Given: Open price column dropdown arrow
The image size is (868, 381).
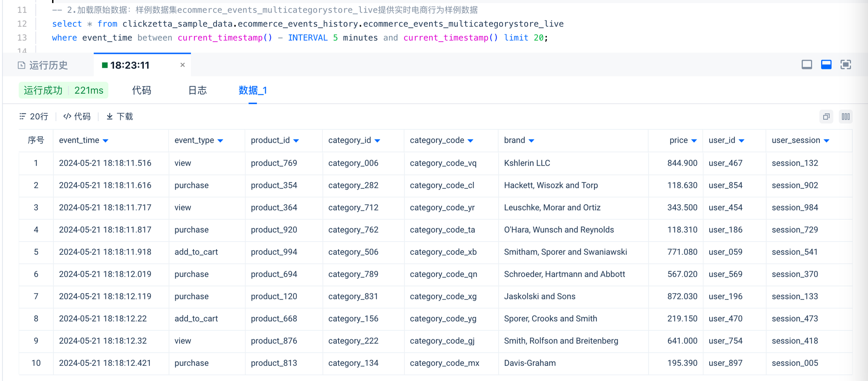Looking at the screenshot, I should [x=694, y=141].
